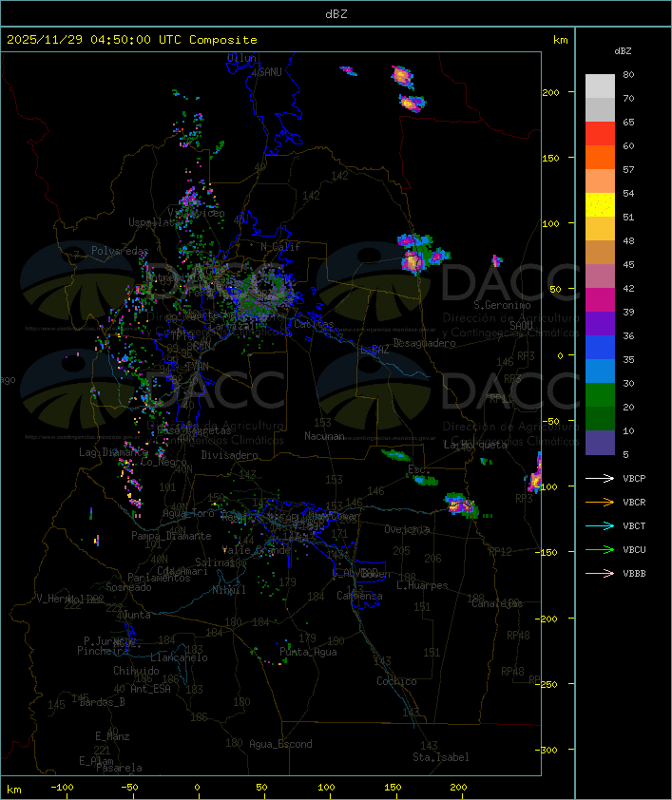
Task: Click the 'Pasarela' map label
Action: tap(119, 768)
